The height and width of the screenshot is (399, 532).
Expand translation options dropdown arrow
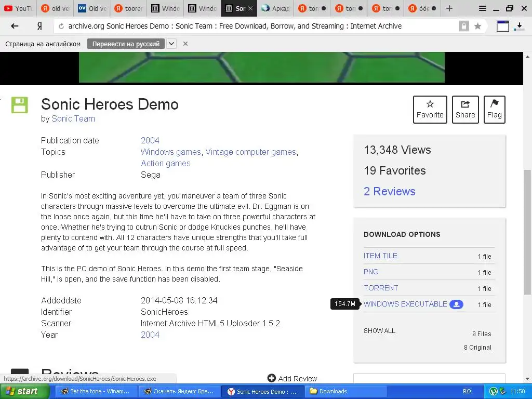(171, 44)
